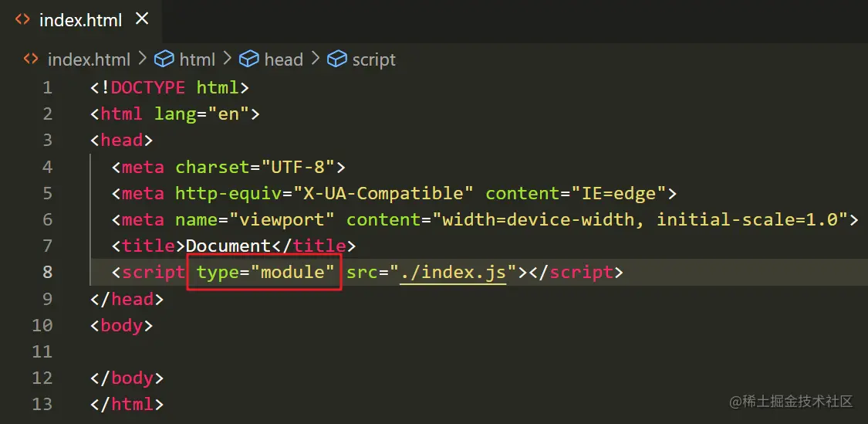Click the head breadcrumb item
This screenshot has height=424, width=868.
pyautogui.click(x=283, y=59)
